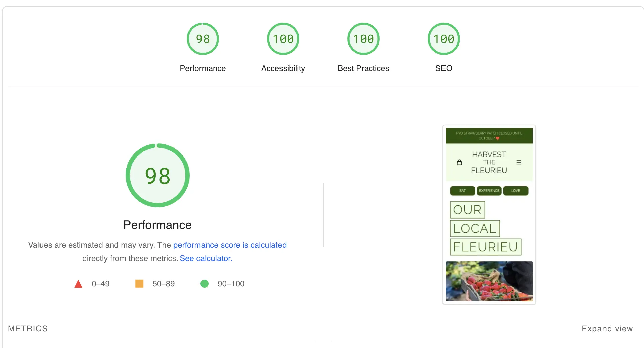
Task: Click the Accessibility label under the gauge
Action: coord(283,68)
